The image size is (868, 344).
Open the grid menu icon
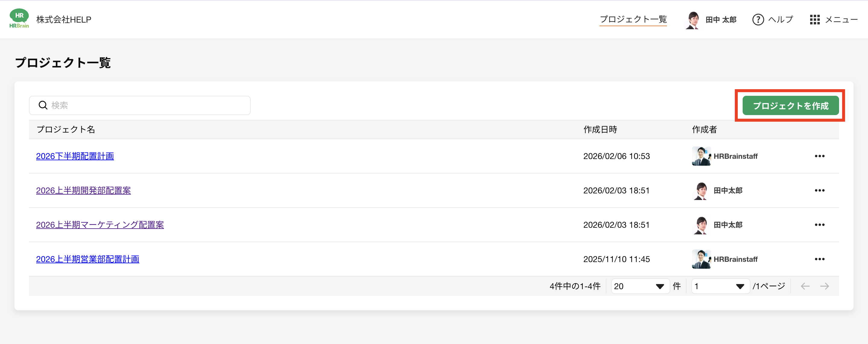814,20
